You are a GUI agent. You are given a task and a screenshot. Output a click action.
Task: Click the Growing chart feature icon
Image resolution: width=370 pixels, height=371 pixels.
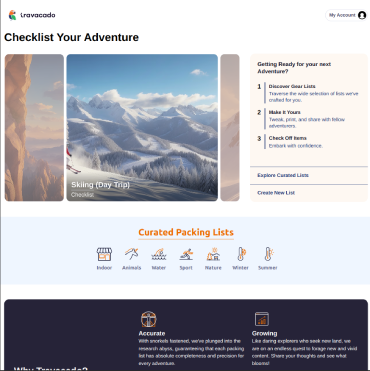[261, 319]
